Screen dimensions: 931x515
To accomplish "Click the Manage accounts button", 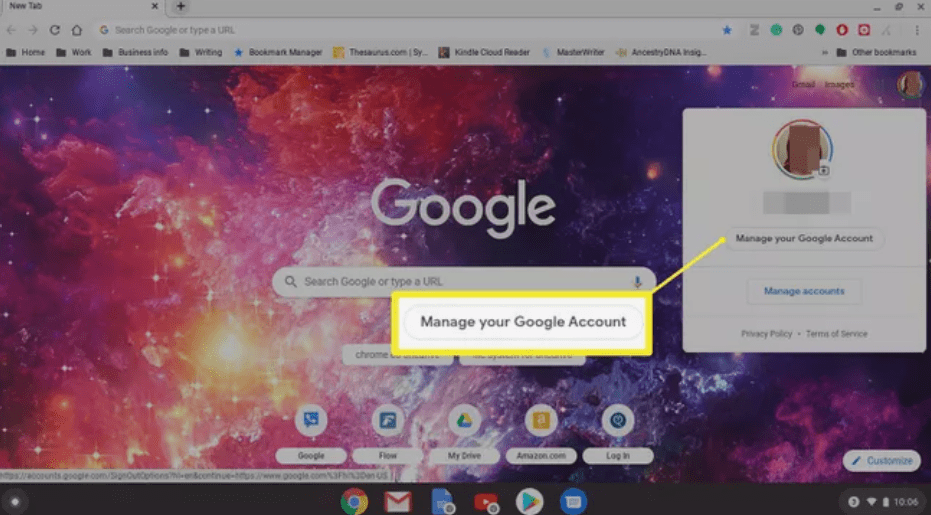I will pos(804,291).
